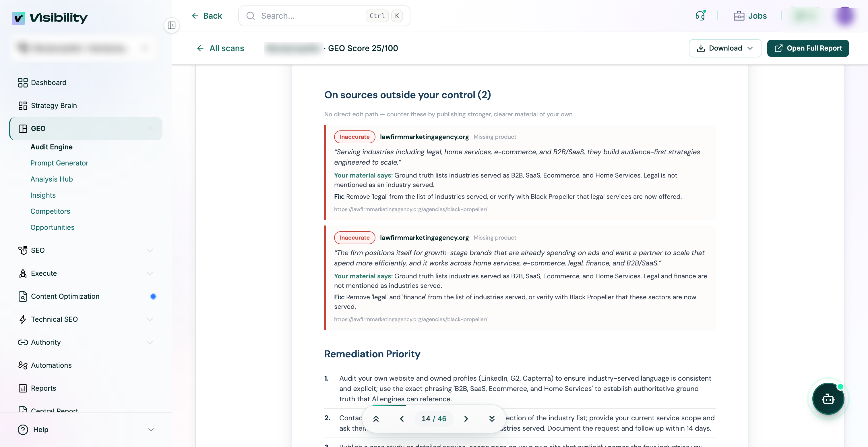
Task: Open Analysis Hub submenu item
Action: 52,179
